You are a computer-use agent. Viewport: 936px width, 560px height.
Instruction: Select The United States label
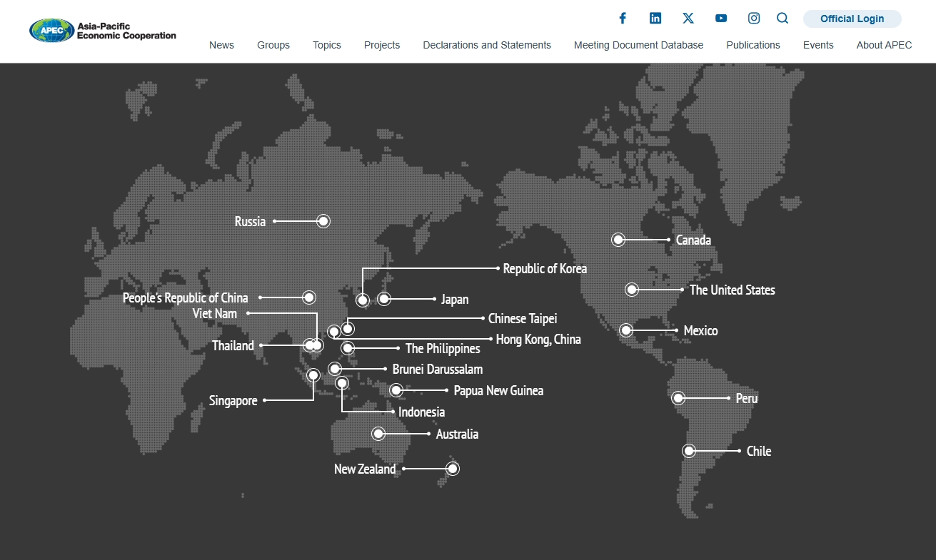click(732, 290)
